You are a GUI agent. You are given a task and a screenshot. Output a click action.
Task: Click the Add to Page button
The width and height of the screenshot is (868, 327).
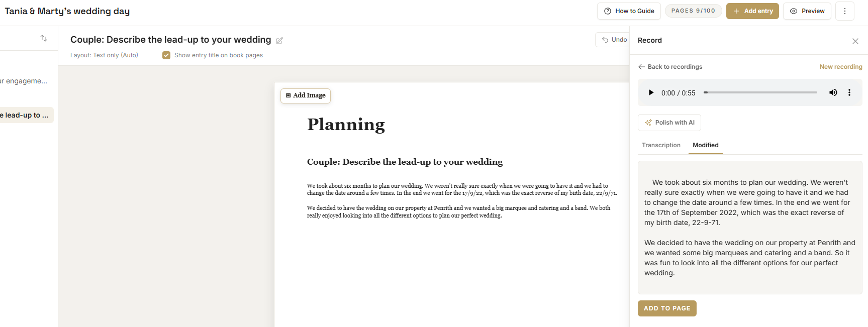click(x=667, y=308)
